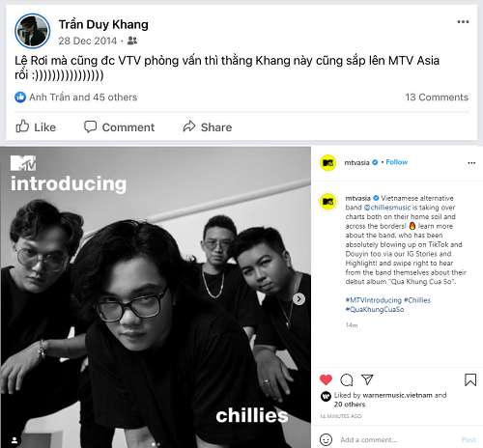
Task: Click the Comment speech bubble on Facebook post
Action: [90, 126]
